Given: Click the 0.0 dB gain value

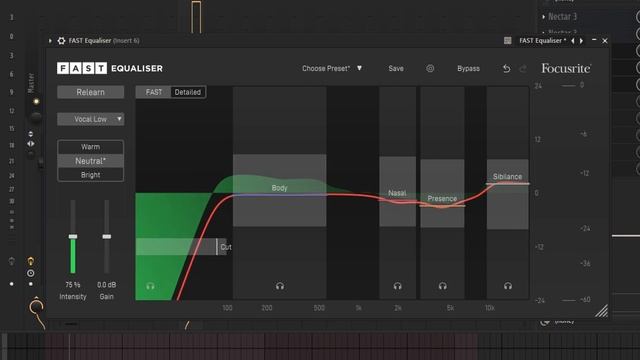Looking at the screenshot, I should (x=107, y=285).
